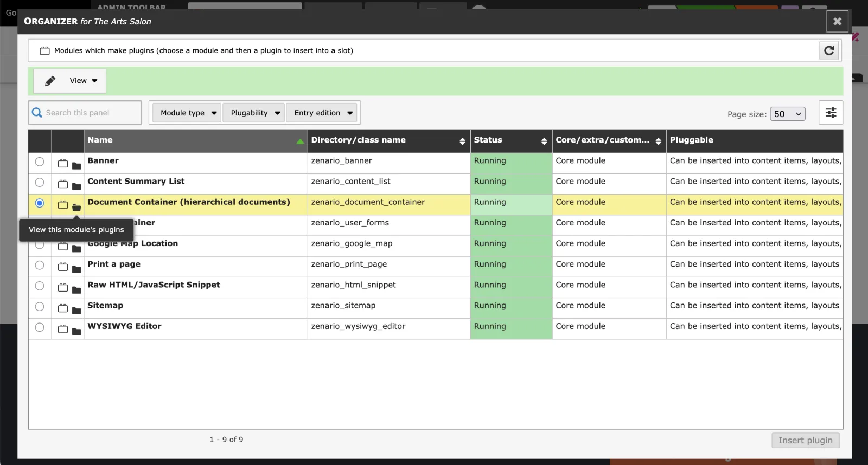868x465 pixels.
Task: Open the column display settings sliders icon
Action: [831, 113]
